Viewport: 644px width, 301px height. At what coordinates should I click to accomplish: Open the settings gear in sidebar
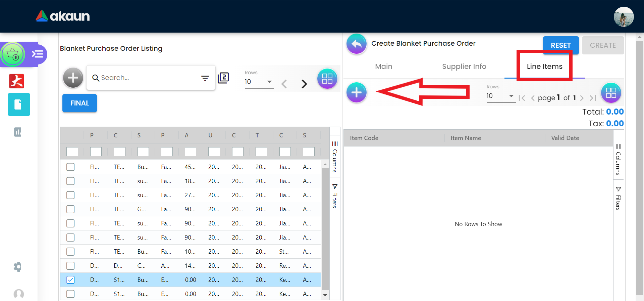17,267
